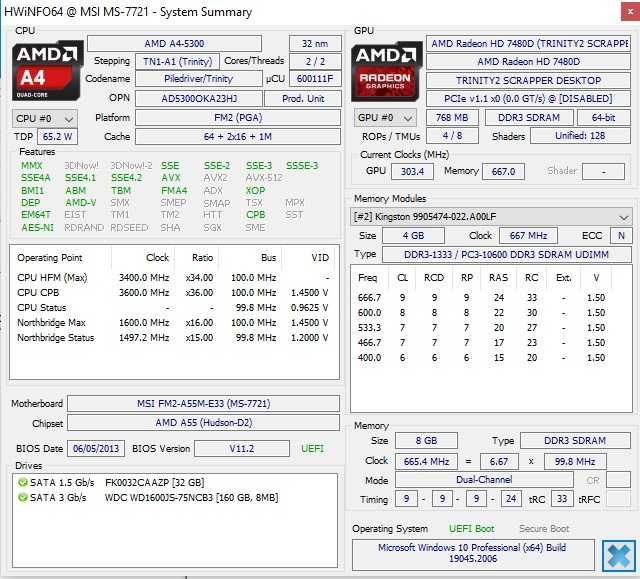The image size is (640, 579).
Task: Click the green UEFI Boot label
Action: [x=471, y=529]
